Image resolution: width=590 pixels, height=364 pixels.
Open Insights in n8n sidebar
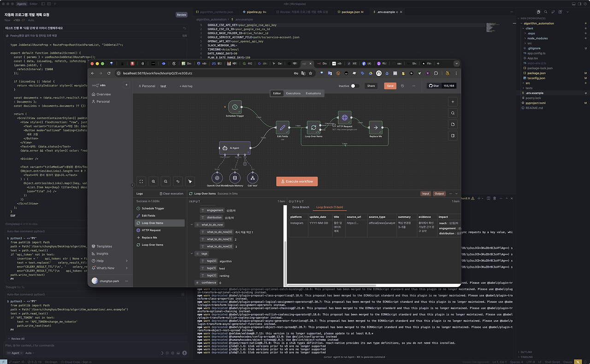click(x=102, y=253)
